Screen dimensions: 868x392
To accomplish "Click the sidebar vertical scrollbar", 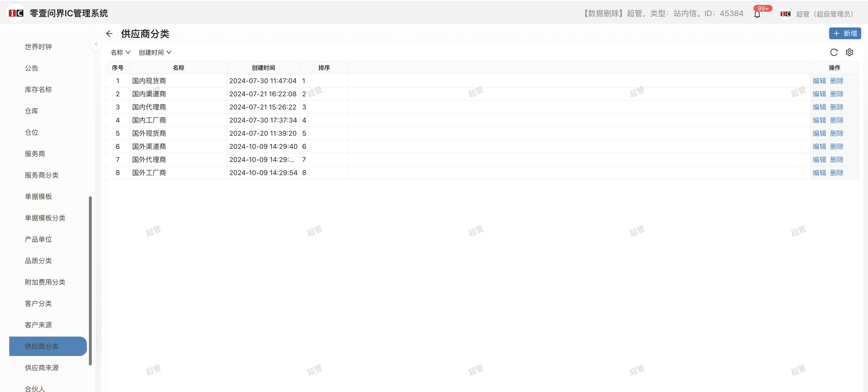I will (90, 280).
